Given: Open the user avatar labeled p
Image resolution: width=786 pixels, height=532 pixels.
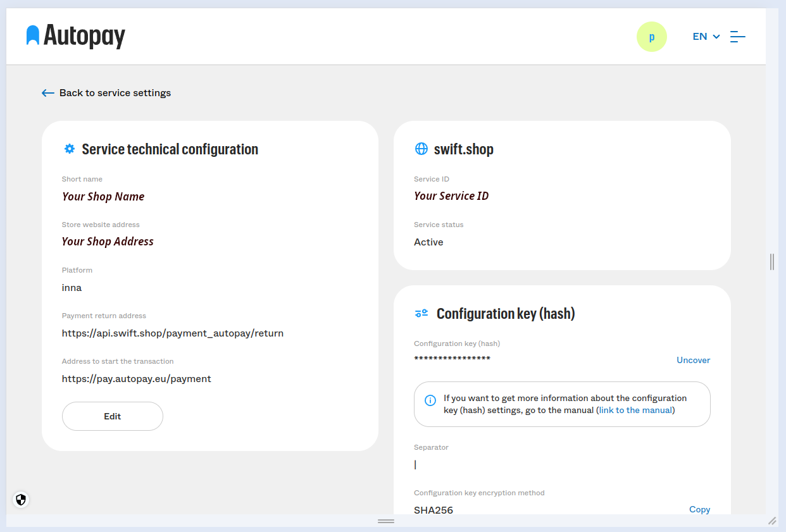Looking at the screenshot, I should [652, 37].
